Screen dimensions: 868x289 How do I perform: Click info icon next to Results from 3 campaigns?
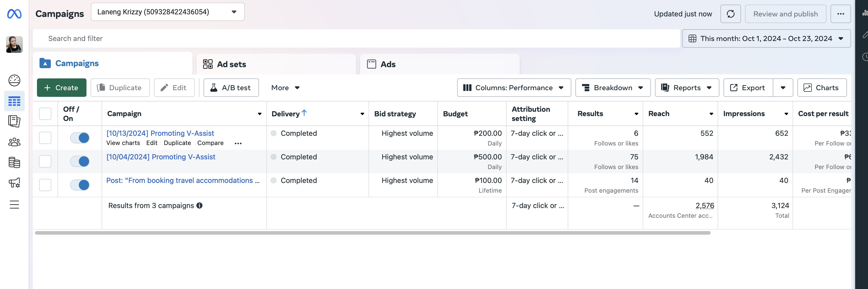199,205
